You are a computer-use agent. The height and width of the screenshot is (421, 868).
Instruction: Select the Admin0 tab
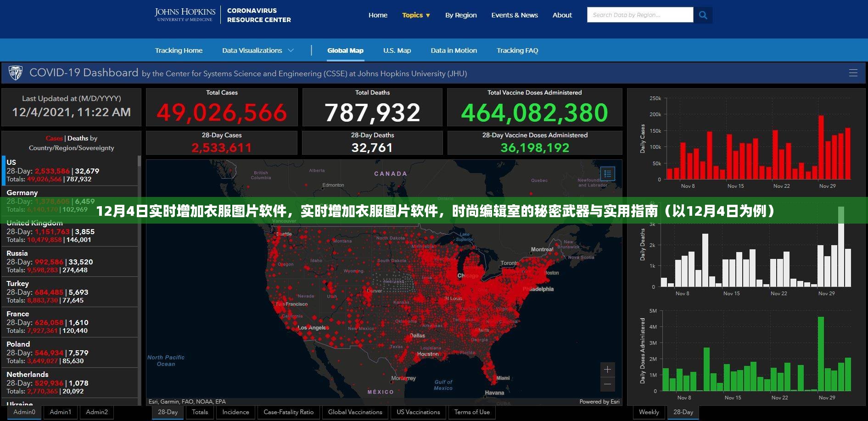[x=24, y=412]
